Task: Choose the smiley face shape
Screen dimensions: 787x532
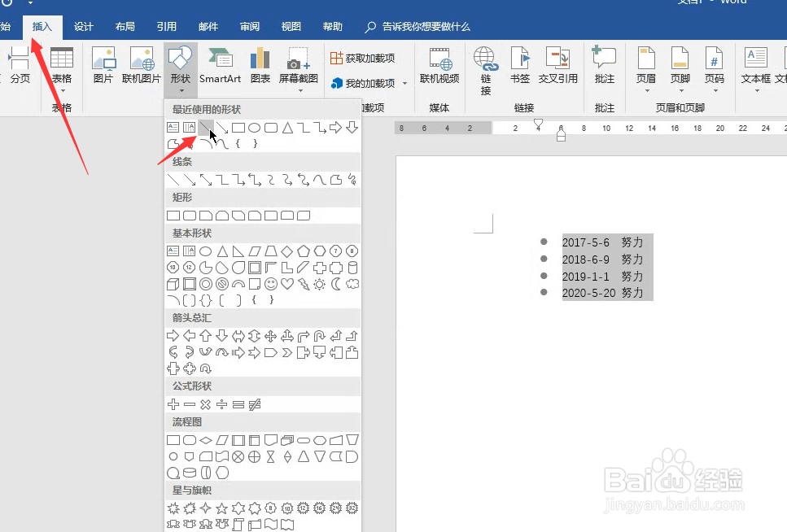Action: tap(271, 284)
